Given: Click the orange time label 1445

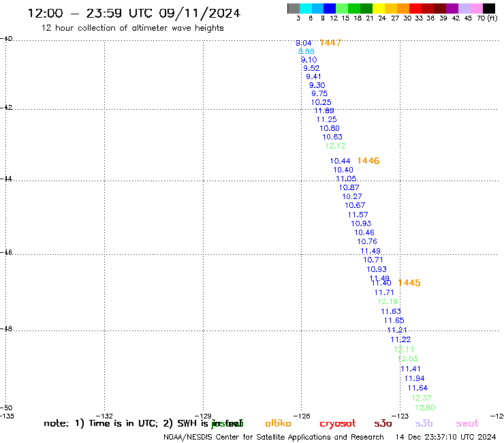Looking at the screenshot, I should (x=409, y=283).
